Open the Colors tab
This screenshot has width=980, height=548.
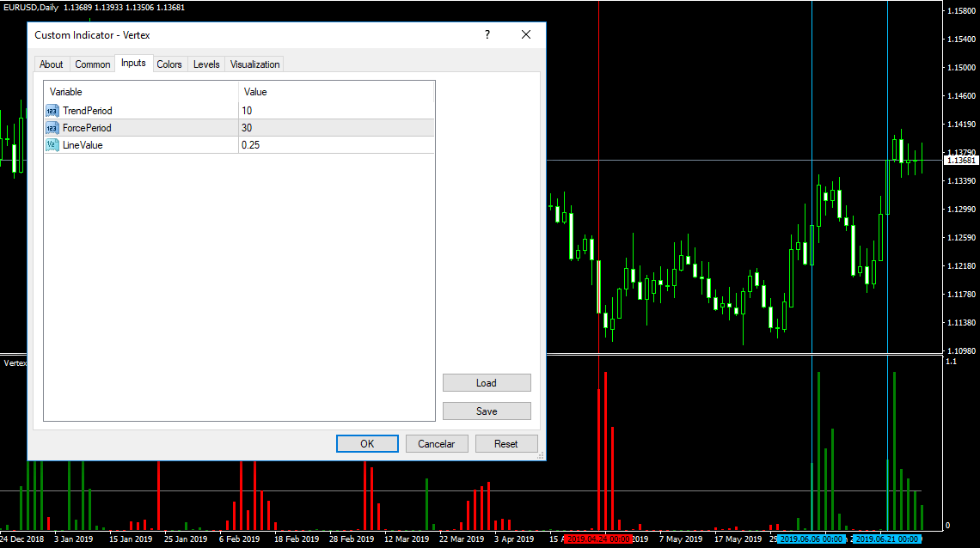pos(168,64)
